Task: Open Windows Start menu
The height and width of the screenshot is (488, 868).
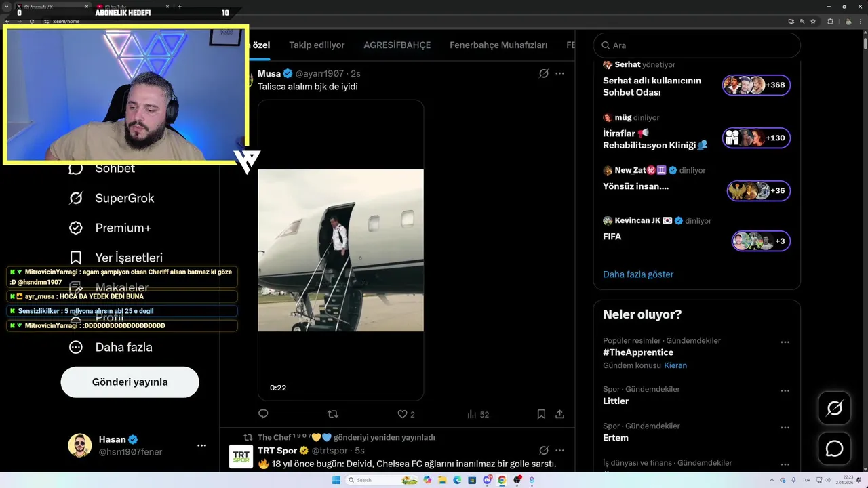Action: 336,480
